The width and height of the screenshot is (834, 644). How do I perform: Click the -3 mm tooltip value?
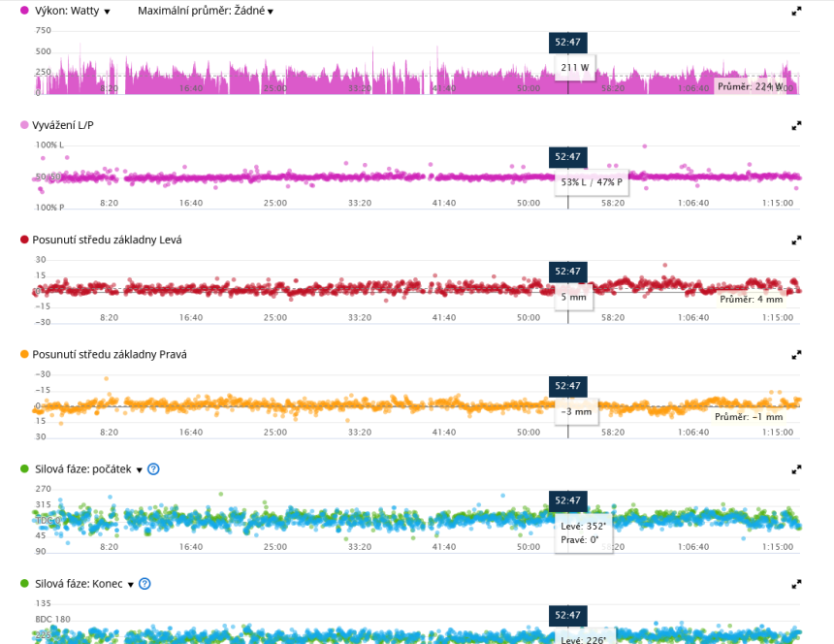[x=577, y=411]
